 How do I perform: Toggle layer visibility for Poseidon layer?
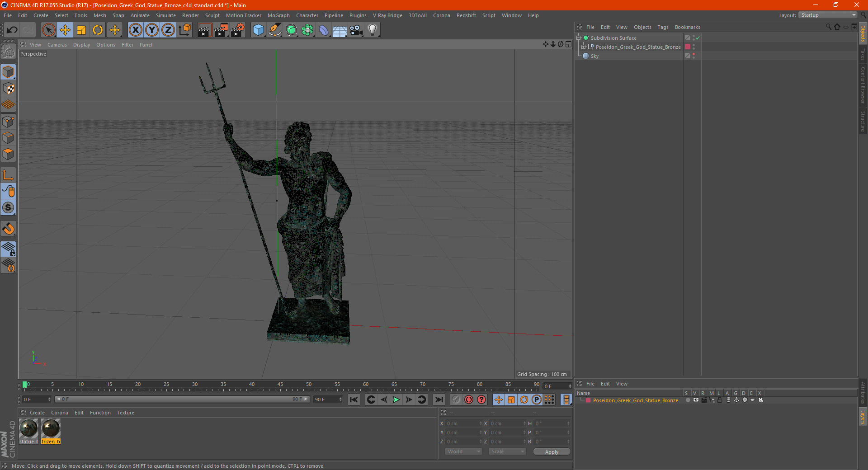pyautogui.click(x=696, y=400)
